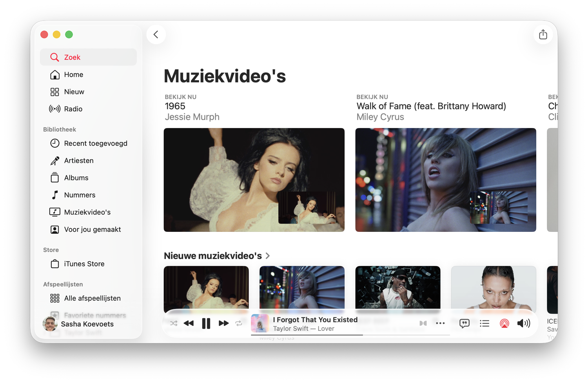Screen dimensions: 588x383
Task: Select Muziekvideo's in the sidebar
Action: (88, 212)
